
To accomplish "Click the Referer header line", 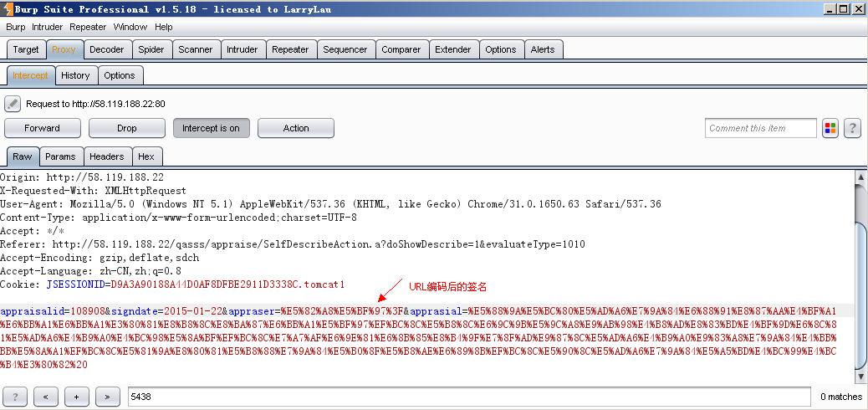I will (293, 244).
